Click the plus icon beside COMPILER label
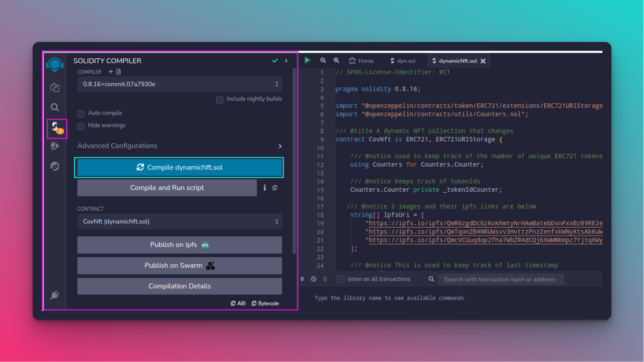This screenshot has height=362, width=644. tap(111, 72)
